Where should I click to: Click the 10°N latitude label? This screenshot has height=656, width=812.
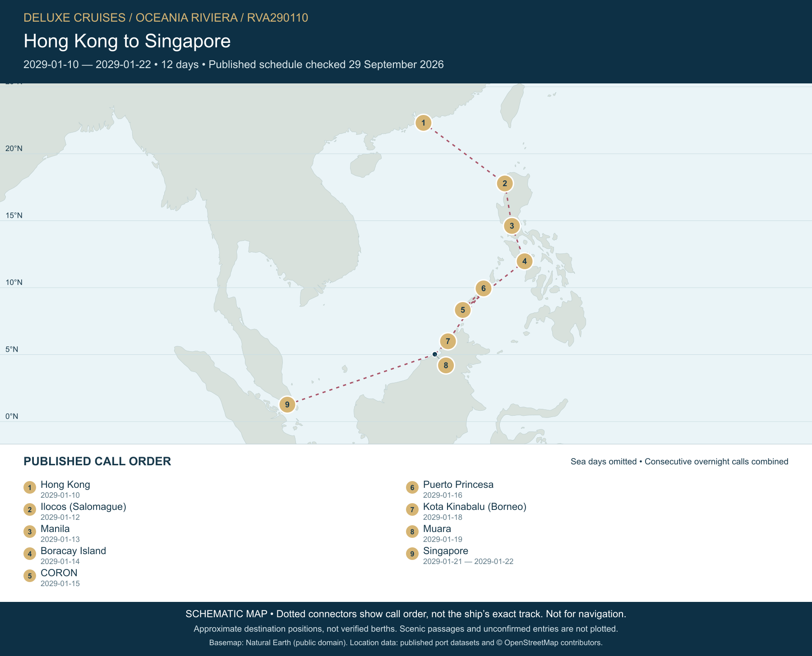pyautogui.click(x=14, y=283)
